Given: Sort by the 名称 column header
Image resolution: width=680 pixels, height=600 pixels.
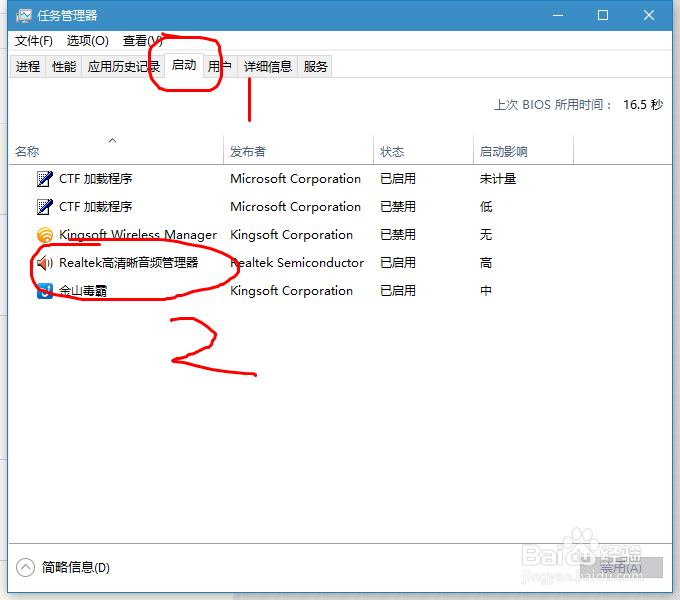Looking at the screenshot, I should [116, 150].
